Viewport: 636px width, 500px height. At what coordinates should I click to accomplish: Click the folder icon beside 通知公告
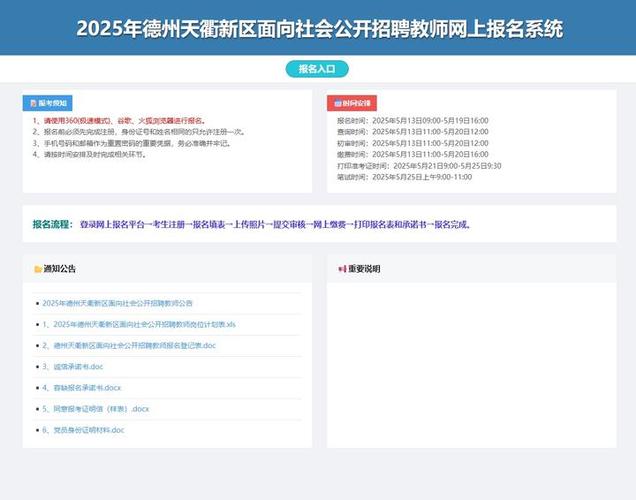point(38,269)
